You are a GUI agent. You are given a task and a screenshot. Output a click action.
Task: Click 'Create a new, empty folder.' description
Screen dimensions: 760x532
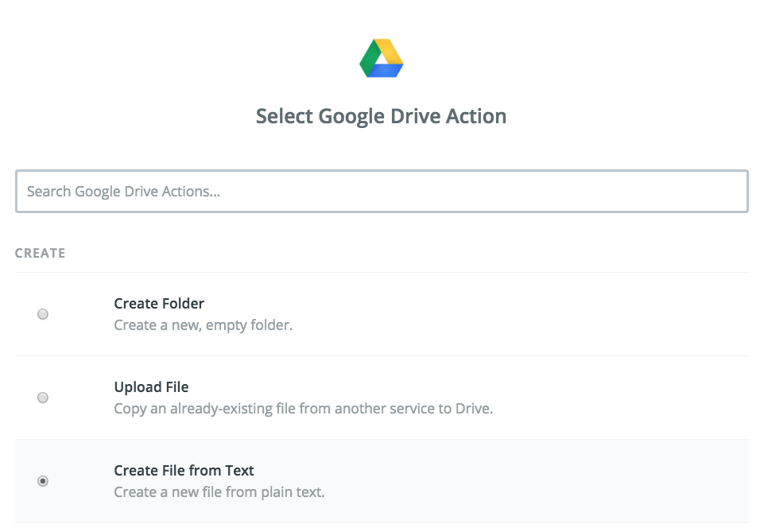pyautogui.click(x=203, y=325)
